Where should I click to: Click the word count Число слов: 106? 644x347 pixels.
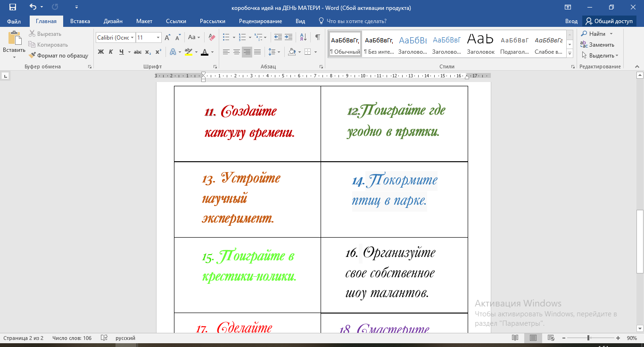point(72,338)
